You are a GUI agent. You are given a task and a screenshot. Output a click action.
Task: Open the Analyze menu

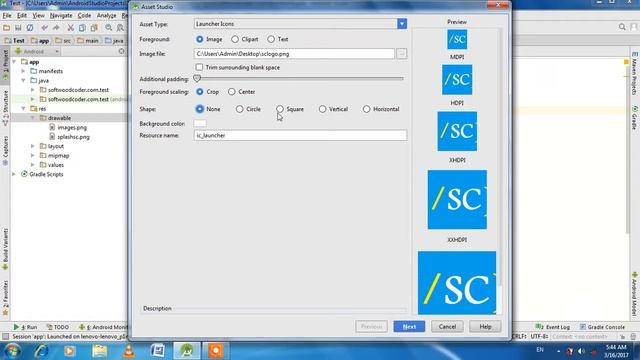coord(107,16)
